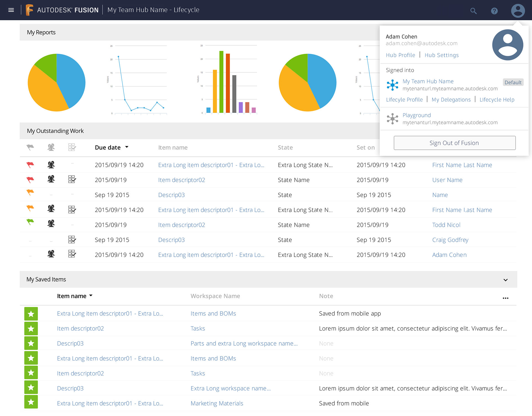Image resolution: width=532 pixels, height=416 pixels.
Task: Click the checklist column header icon
Action: (x=72, y=147)
